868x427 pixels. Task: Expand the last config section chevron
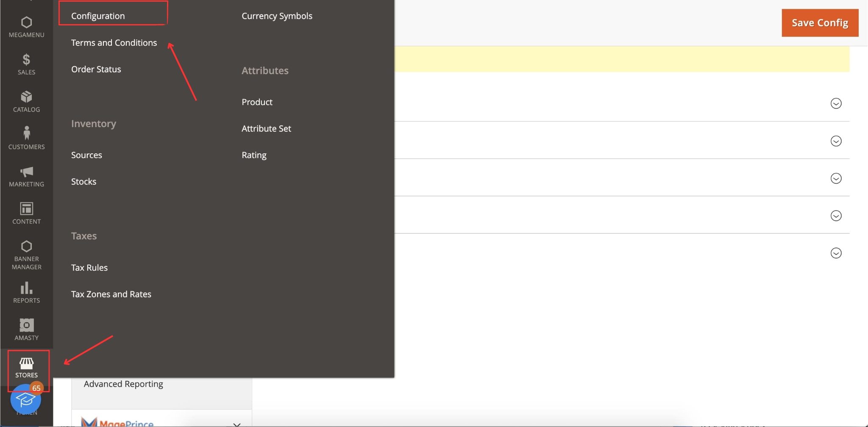(836, 253)
